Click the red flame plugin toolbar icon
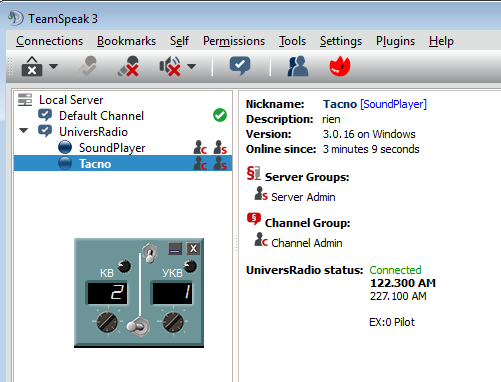Image resolution: width=501 pixels, height=382 pixels. coord(340,66)
